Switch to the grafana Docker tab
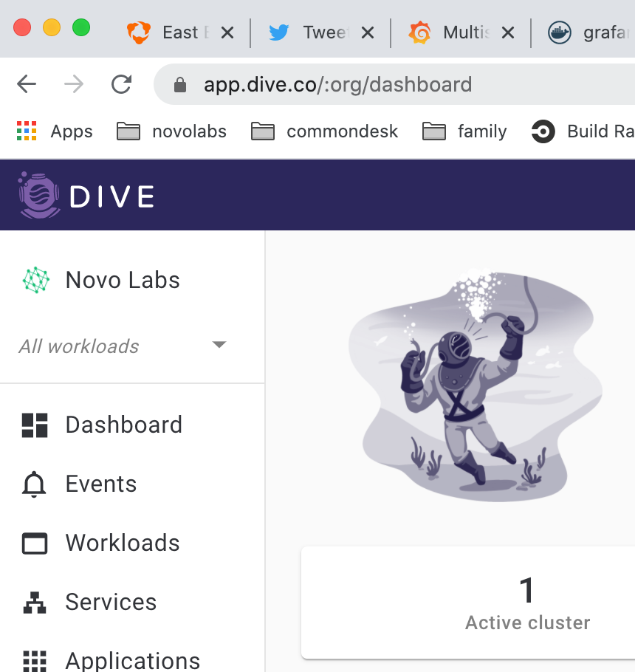635x672 pixels. click(591, 32)
